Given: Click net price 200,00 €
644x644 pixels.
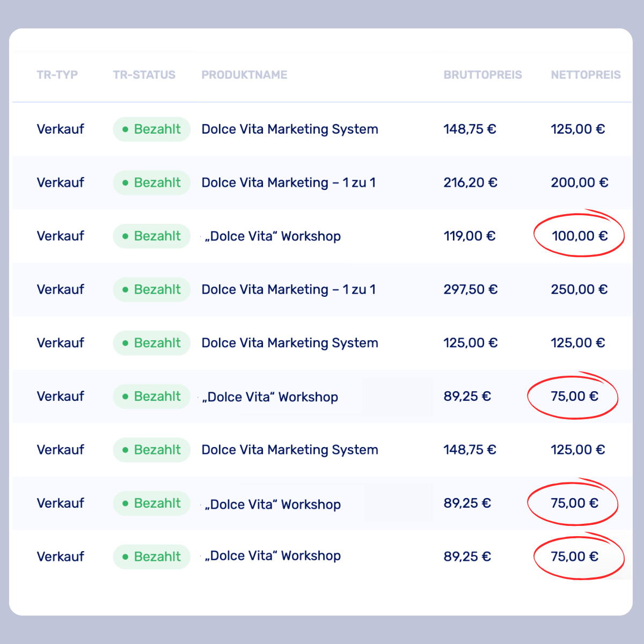Looking at the screenshot, I should click(x=580, y=183).
